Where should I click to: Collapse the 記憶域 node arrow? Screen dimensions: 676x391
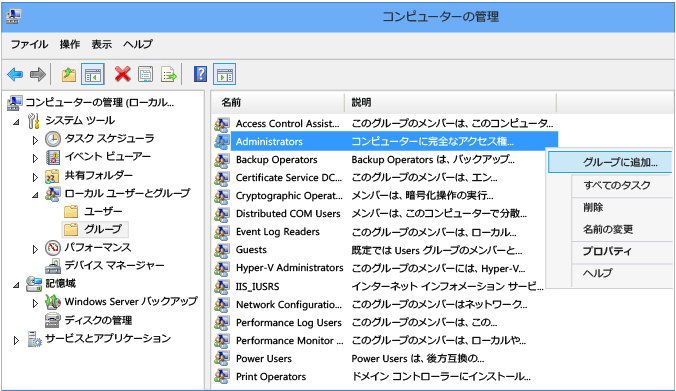click(x=16, y=285)
